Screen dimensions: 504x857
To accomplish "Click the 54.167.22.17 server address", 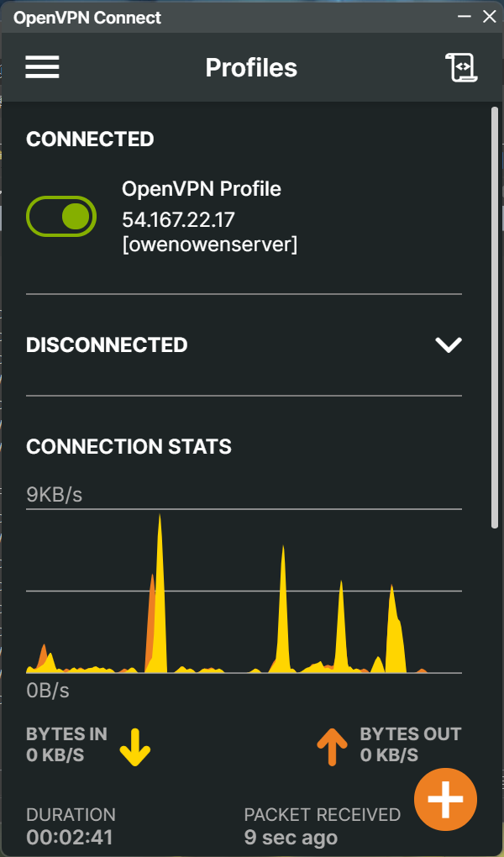I will [178, 220].
